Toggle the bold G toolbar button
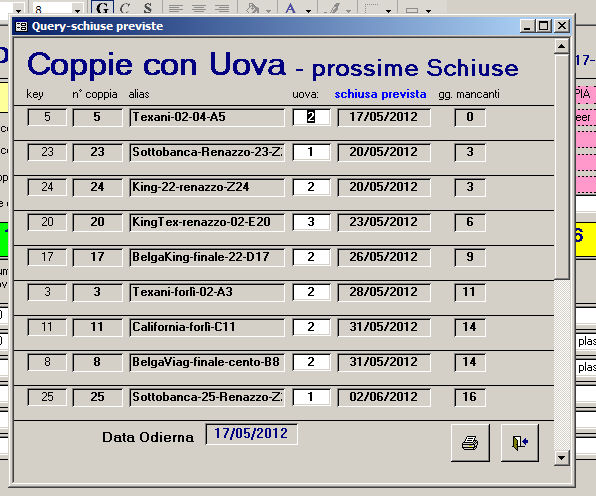 pos(102,8)
